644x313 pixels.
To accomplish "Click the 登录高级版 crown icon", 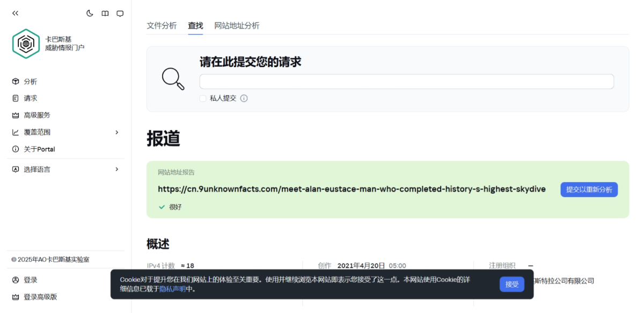I will 16,297.
